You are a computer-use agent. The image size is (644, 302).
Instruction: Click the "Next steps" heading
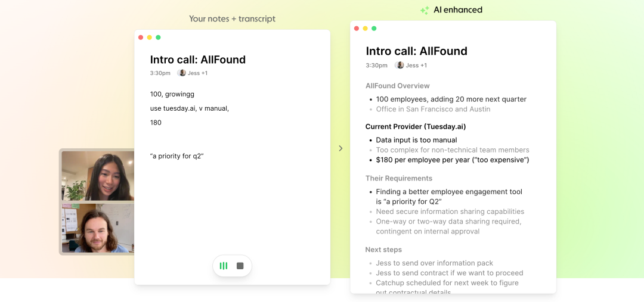coord(383,250)
